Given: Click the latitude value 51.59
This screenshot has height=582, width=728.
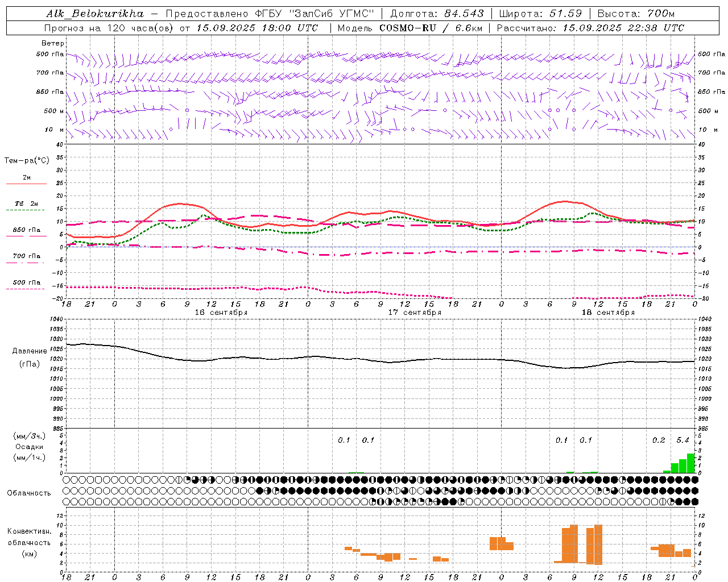Looking at the screenshot, I should [x=565, y=14].
